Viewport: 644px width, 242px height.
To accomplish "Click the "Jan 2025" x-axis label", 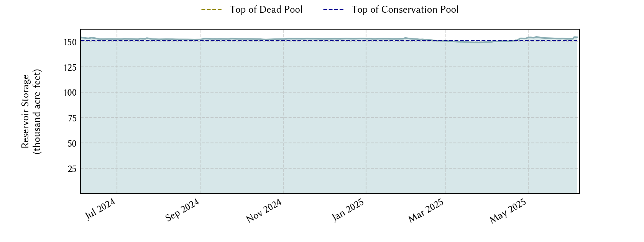I will tap(348, 210).
